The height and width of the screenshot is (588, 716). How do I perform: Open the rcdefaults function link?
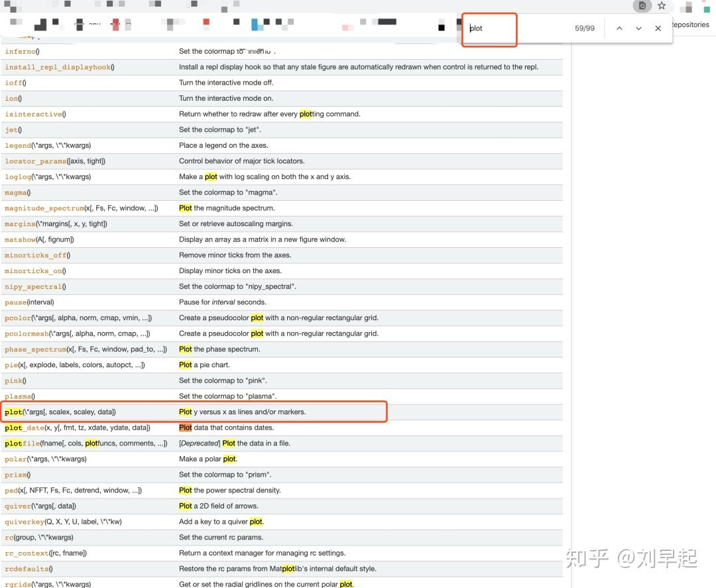point(27,569)
